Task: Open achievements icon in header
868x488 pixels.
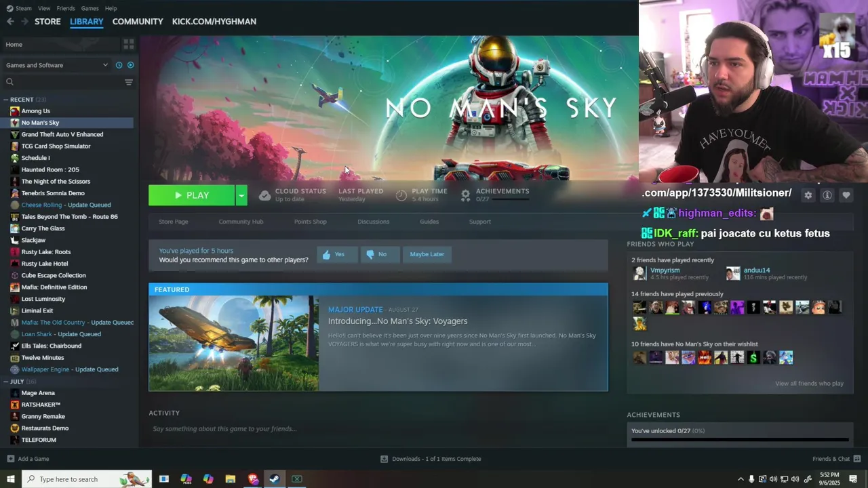Action: point(465,195)
